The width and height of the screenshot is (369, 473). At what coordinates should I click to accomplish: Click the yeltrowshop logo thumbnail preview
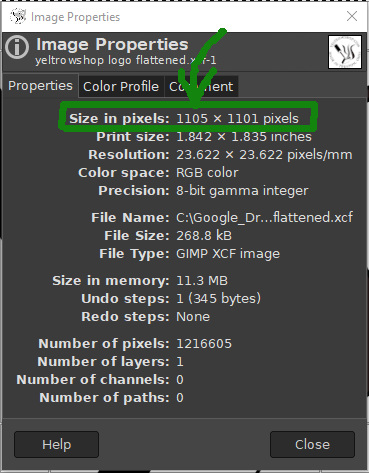345,52
